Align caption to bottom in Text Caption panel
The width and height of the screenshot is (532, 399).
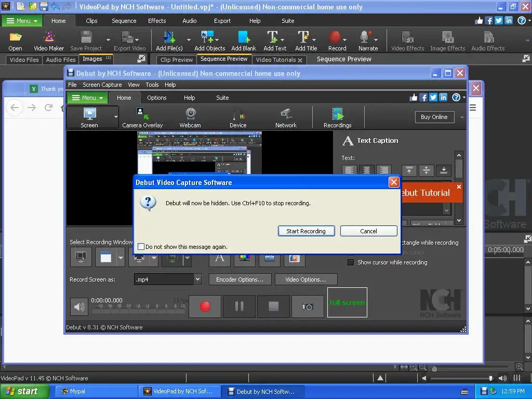click(x=444, y=170)
